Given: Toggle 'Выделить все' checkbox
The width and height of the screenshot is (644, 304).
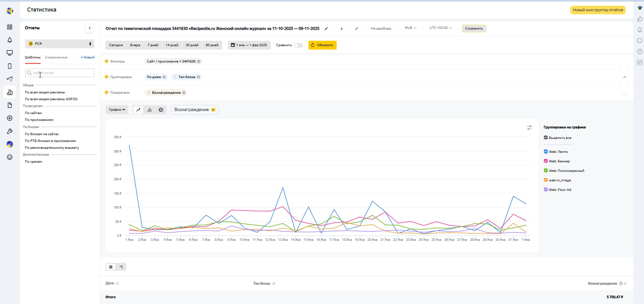Looking at the screenshot, I should pyautogui.click(x=546, y=138).
